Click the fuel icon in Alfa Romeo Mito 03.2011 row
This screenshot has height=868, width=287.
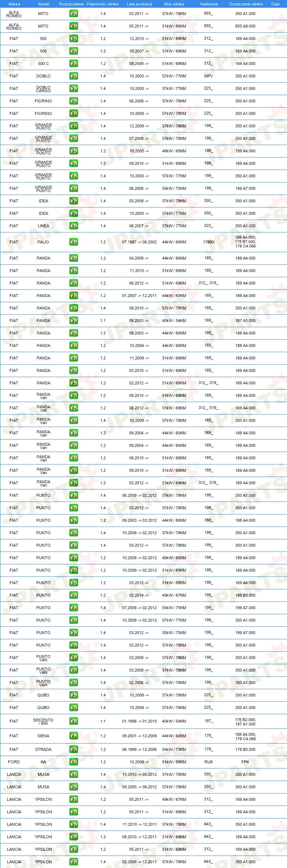[x=73, y=14]
